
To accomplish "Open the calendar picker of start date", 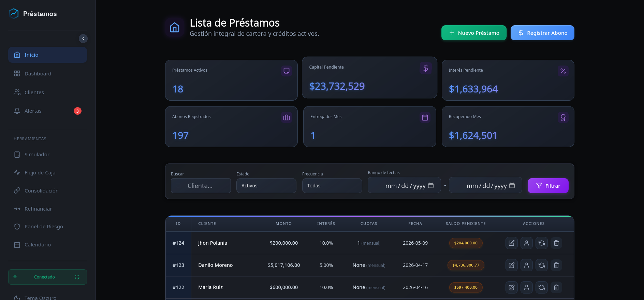I will pos(431,185).
